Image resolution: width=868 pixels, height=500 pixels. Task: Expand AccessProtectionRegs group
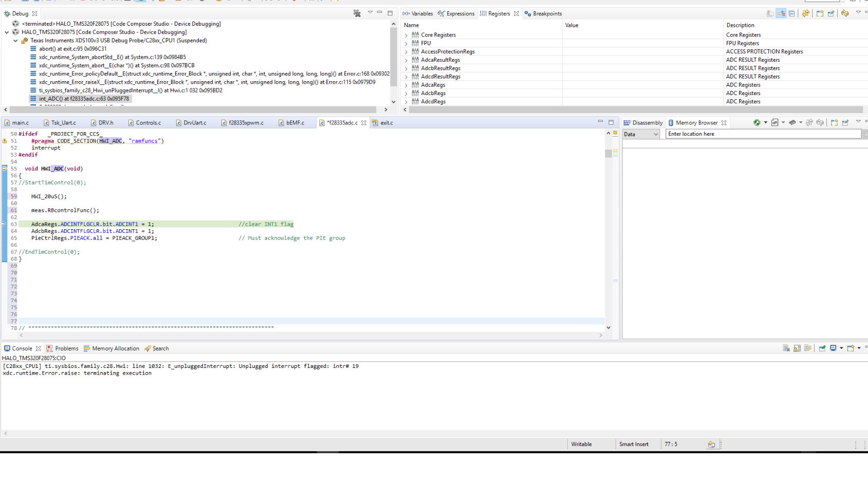pyautogui.click(x=406, y=52)
